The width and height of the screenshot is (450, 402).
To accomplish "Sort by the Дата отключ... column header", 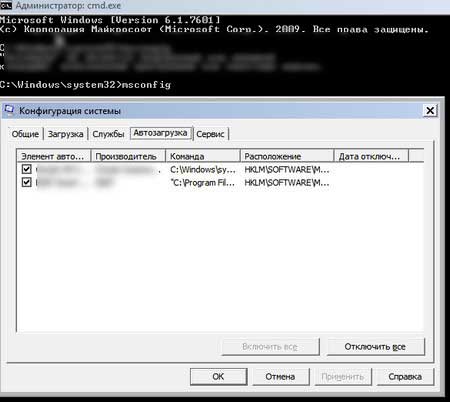I will pos(371,156).
